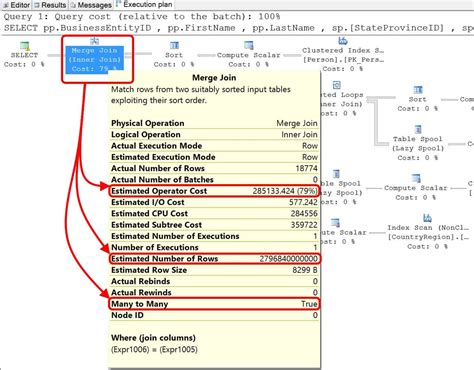Click the top Compute Scalar operator icon

click(249, 46)
